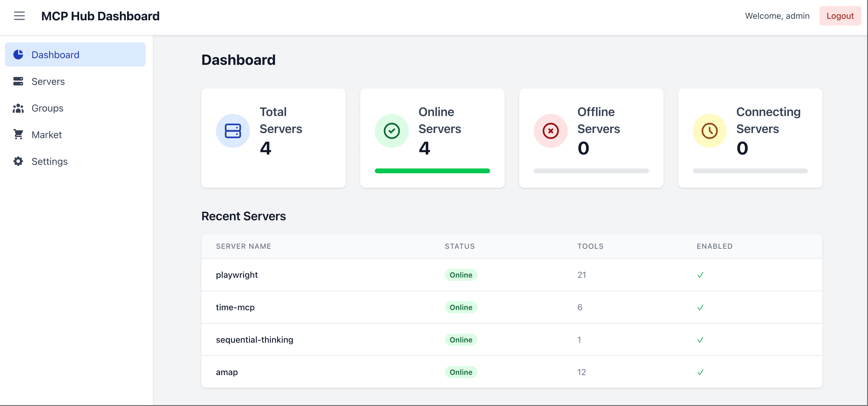The height and width of the screenshot is (406, 868).
Task: Click the yellow Connecting Servers clock icon
Action: [709, 131]
